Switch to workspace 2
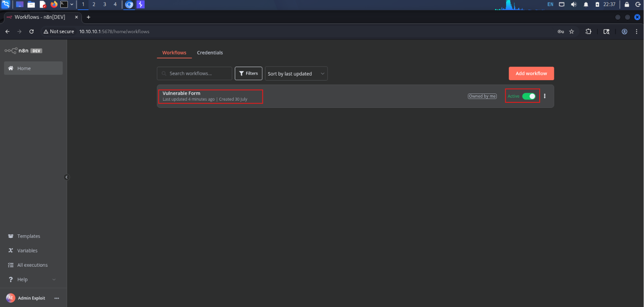Screen dimensions: 644x307 pos(93,5)
